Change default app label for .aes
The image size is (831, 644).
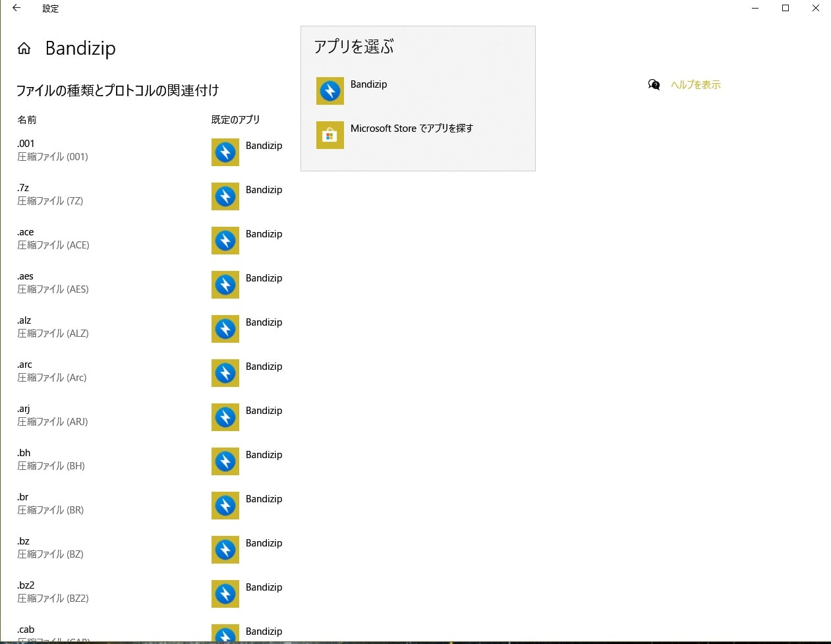(x=264, y=278)
